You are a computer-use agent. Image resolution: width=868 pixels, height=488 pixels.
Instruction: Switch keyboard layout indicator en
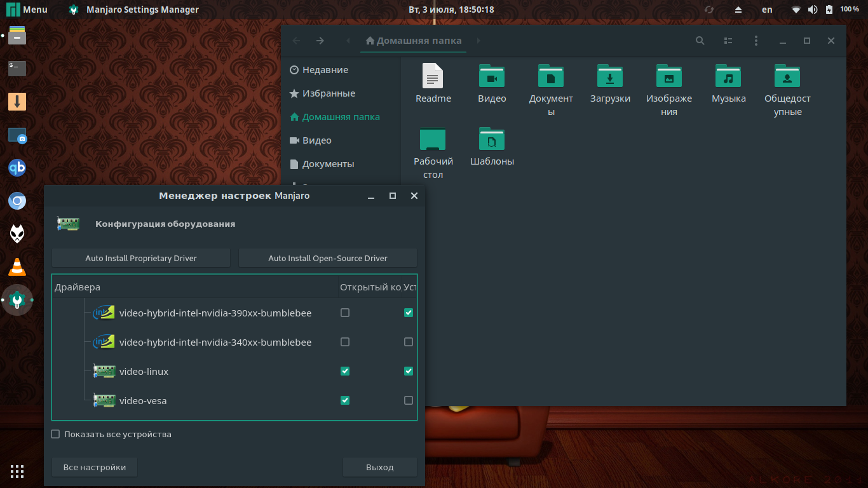pos(767,10)
